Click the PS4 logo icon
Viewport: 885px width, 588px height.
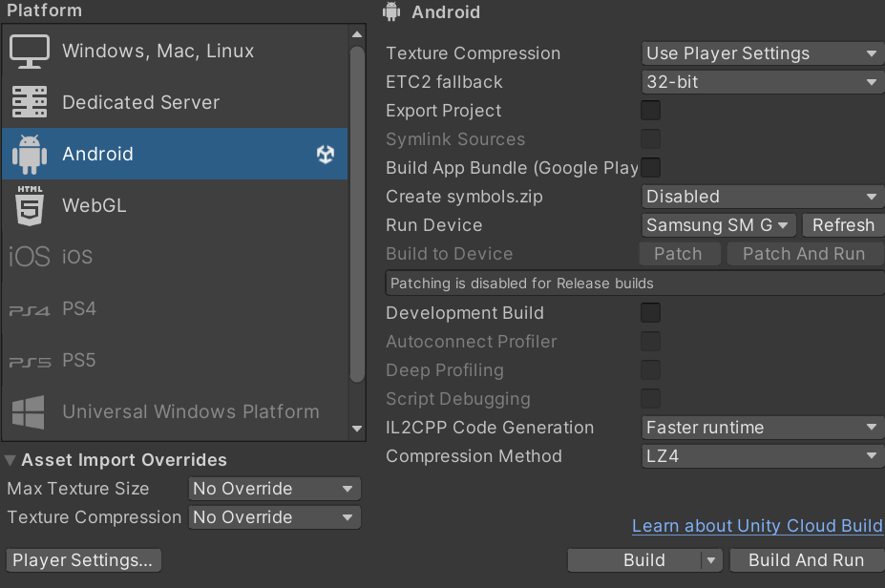(x=30, y=310)
